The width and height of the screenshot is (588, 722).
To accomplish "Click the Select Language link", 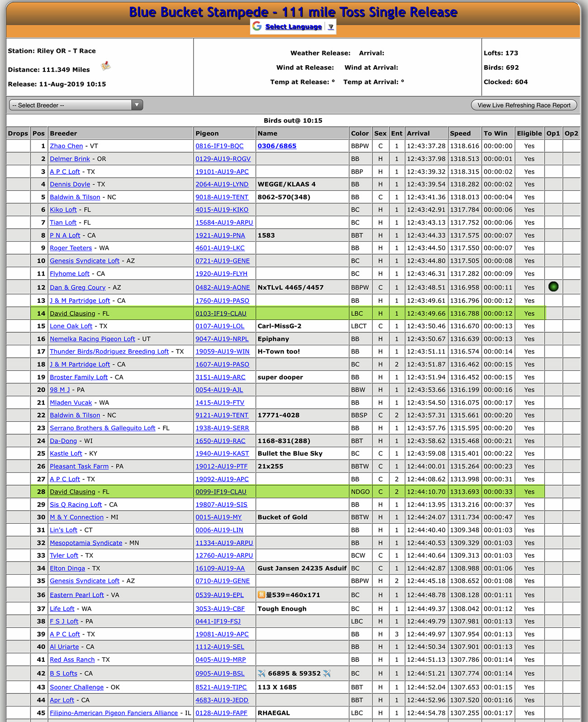I will (x=293, y=27).
